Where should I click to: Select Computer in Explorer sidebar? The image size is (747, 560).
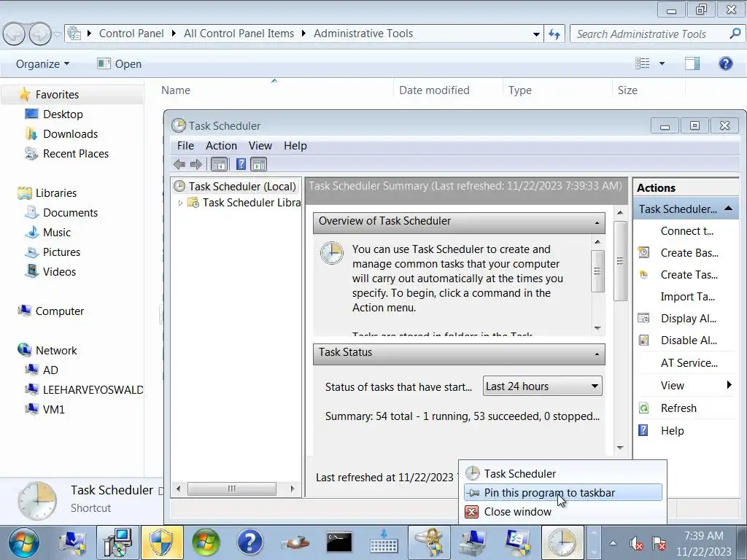59,311
